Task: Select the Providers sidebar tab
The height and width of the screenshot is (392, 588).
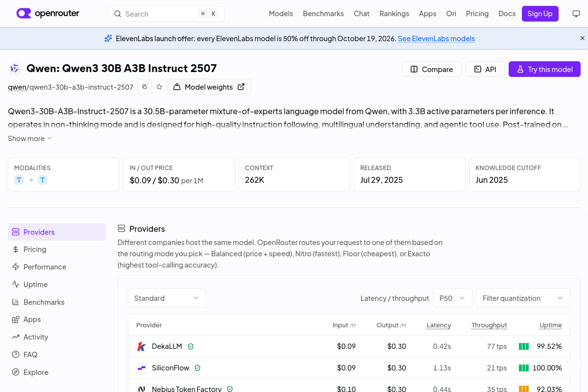Action: (x=57, y=232)
